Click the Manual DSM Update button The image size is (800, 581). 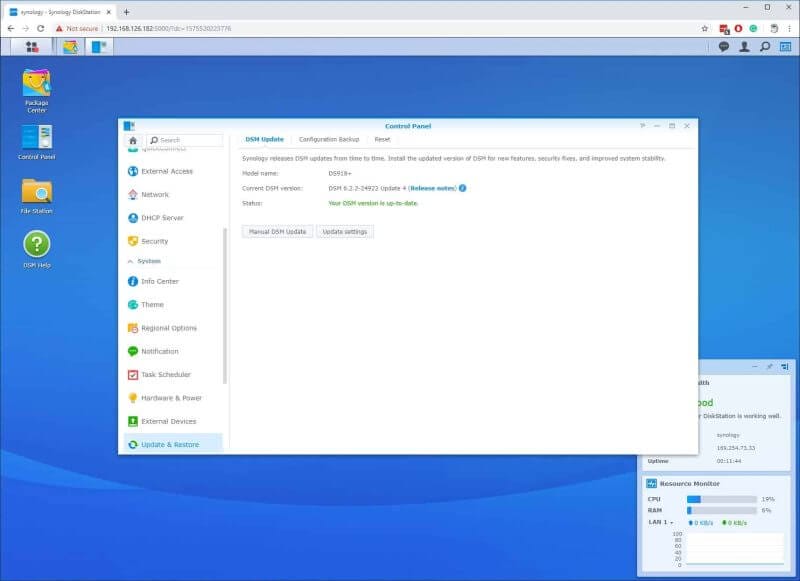(x=277, y=231)
